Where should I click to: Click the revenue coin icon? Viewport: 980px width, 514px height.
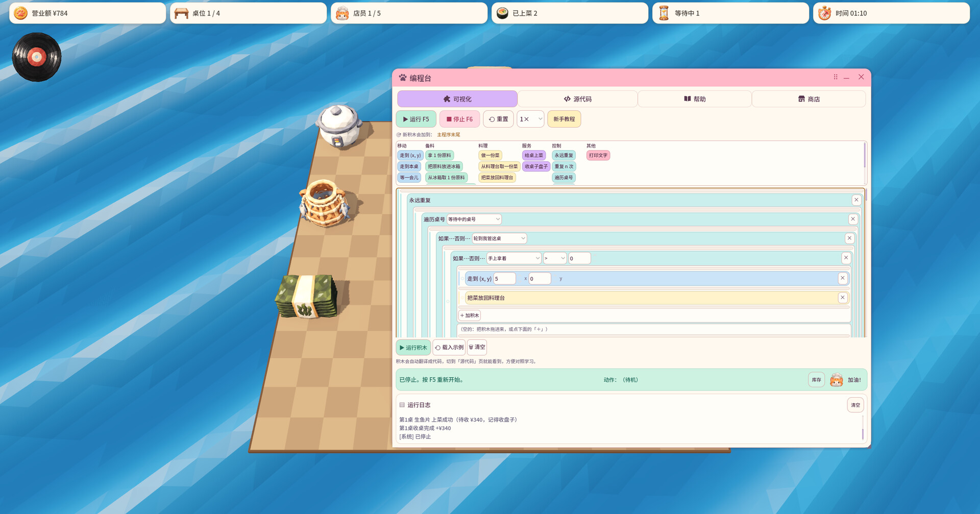pyautogui.click(x=20, y=13)
